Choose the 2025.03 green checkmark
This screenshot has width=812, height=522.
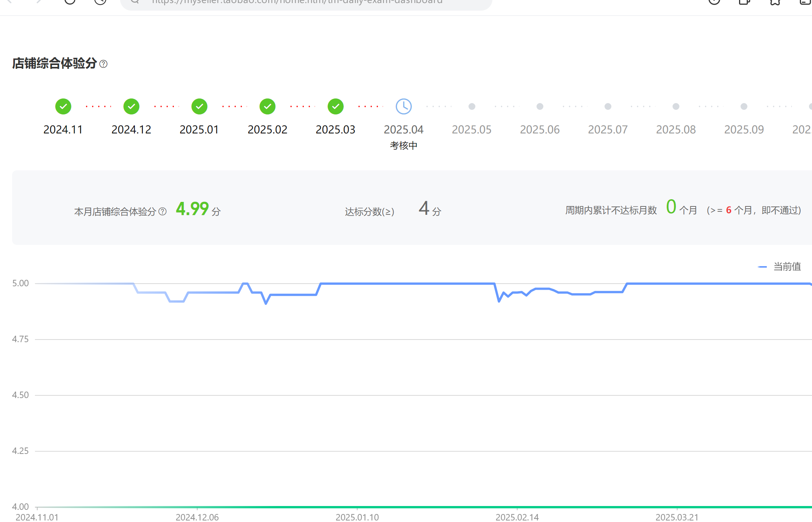[x=335, y=106]
